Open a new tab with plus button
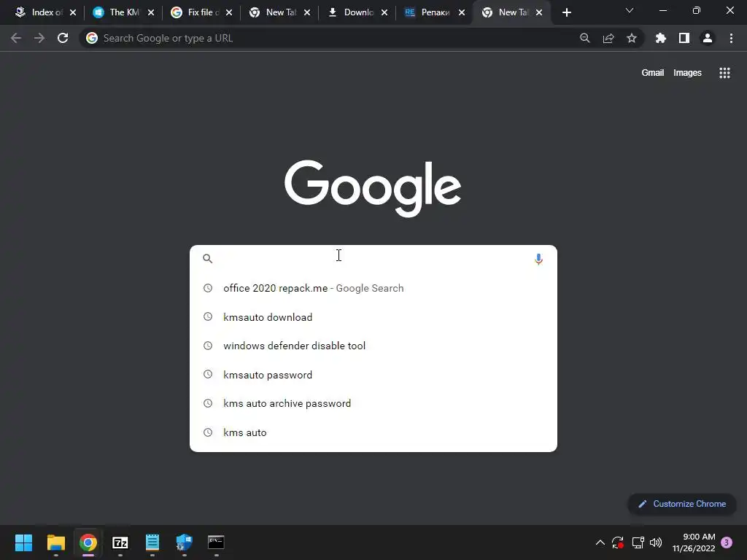747x560 pixels. click(x=566, y=12)
